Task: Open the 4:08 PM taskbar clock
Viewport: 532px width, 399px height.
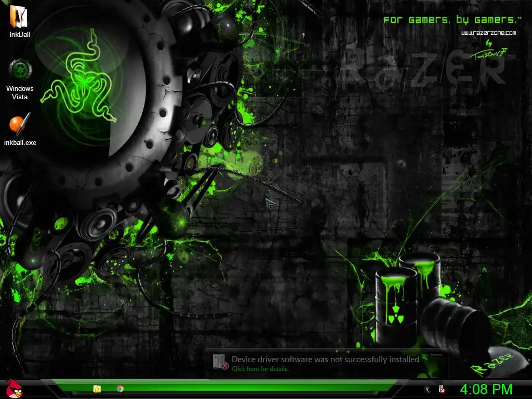Action: click(486, 389)
